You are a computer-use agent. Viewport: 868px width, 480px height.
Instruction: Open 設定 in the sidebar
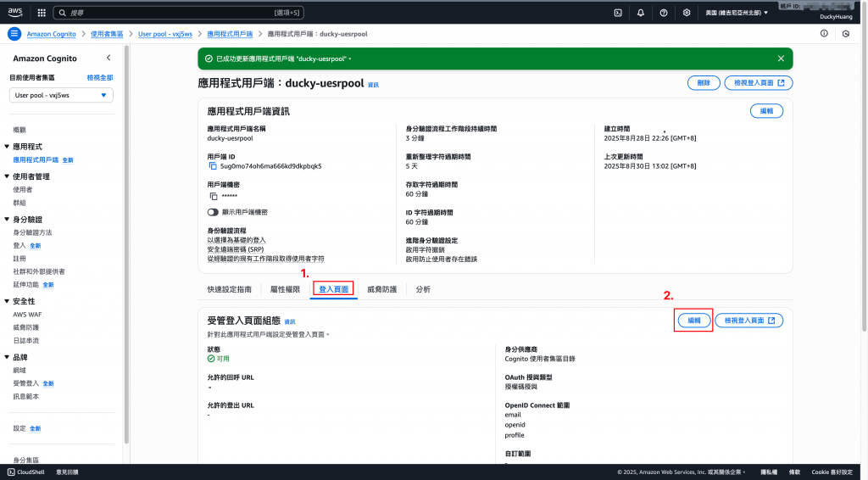(x=19, y=428)
